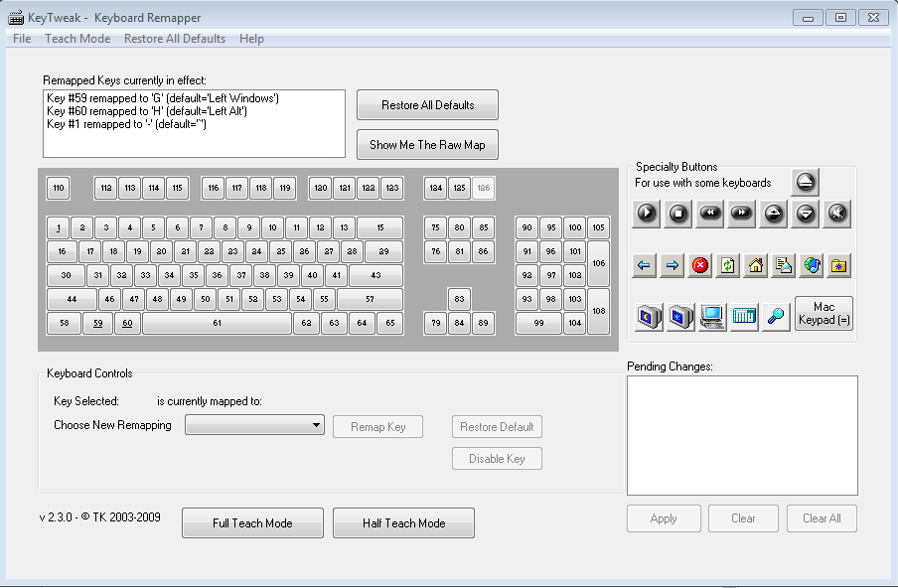
Task: Click the Disable Key button
Action: (497, 459)
